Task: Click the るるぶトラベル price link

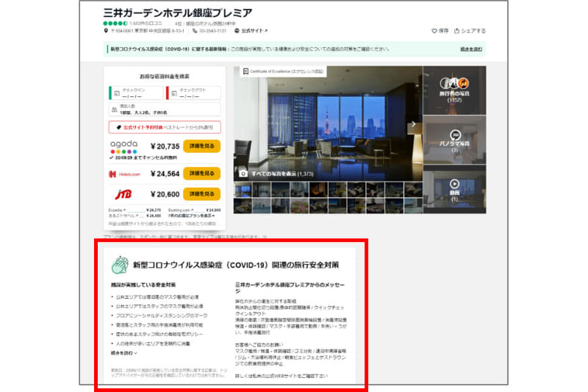Action: point(135,215)
